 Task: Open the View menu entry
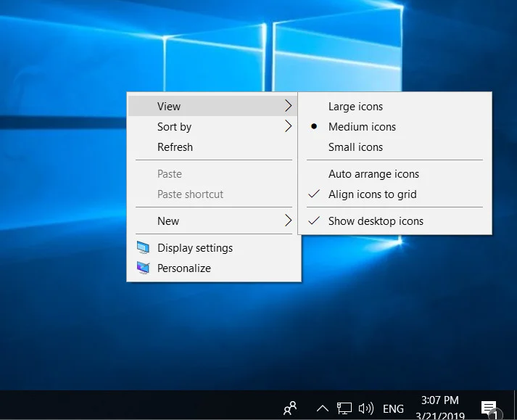tap(212, 106)
